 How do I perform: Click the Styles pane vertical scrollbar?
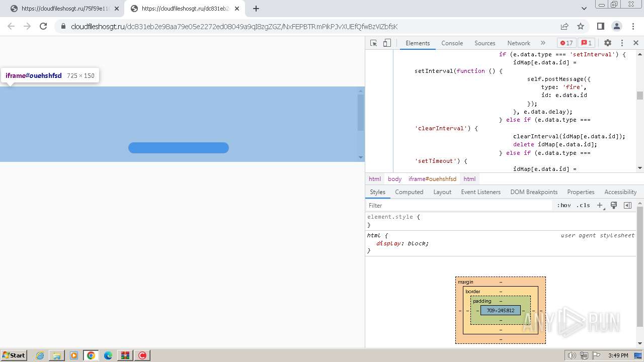click(x=640, y=266)
